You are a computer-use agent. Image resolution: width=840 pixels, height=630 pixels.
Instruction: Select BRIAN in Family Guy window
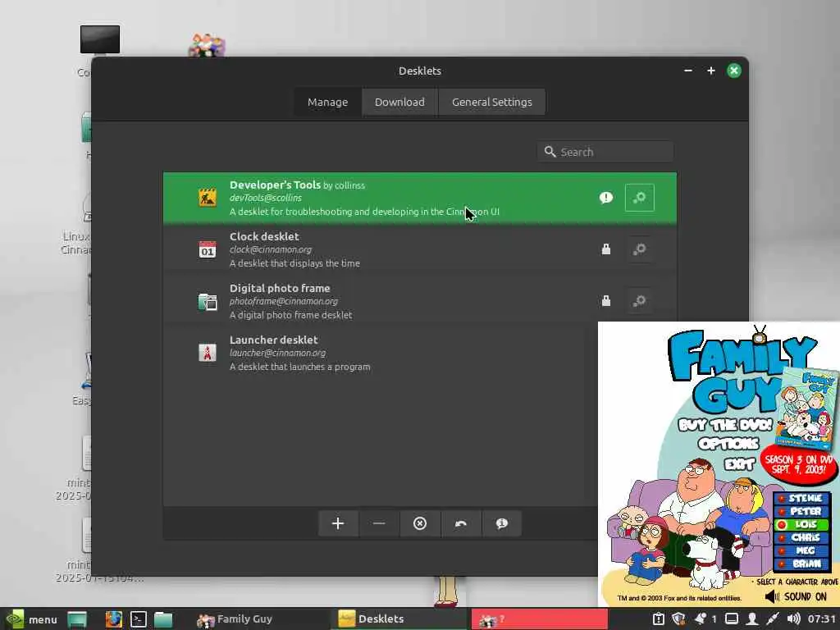(801, 564)
